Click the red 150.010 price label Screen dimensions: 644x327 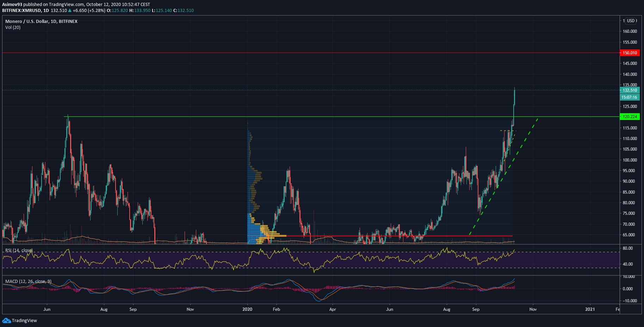click(x=629, y=53)
